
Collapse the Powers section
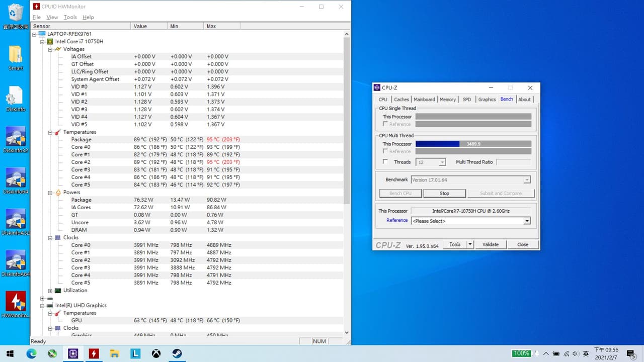[x=50, y=193]
